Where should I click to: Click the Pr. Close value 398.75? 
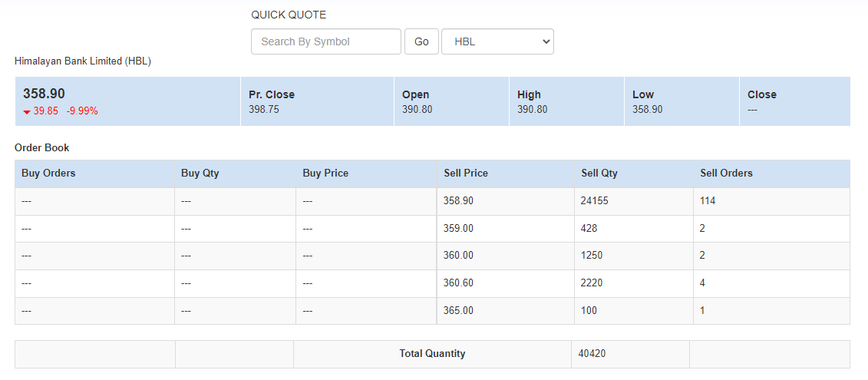tap(264, 110)
